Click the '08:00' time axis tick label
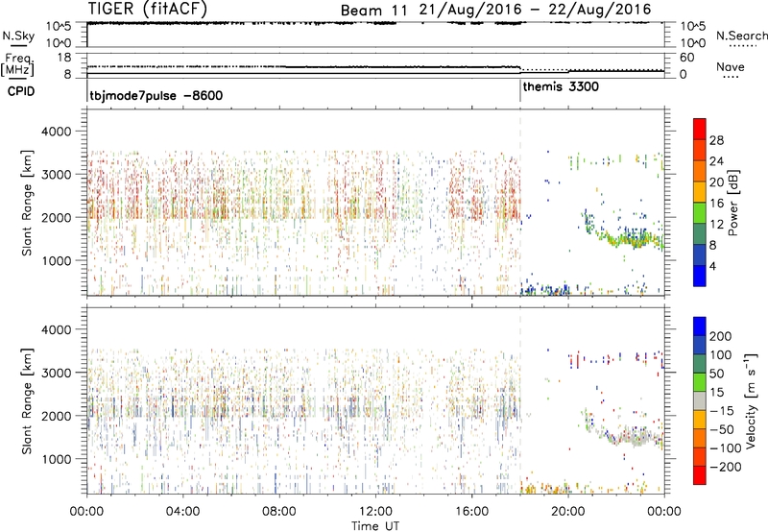The width and height of the screenshot is (768, 532). click(x=279, y=512)
